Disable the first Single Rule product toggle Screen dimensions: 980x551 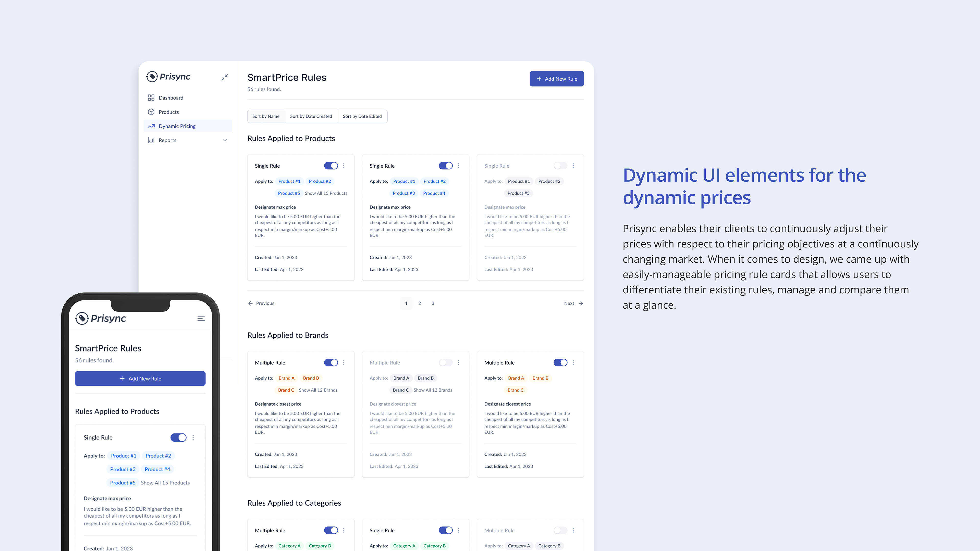pyautogui.click(x=330, y=166)
